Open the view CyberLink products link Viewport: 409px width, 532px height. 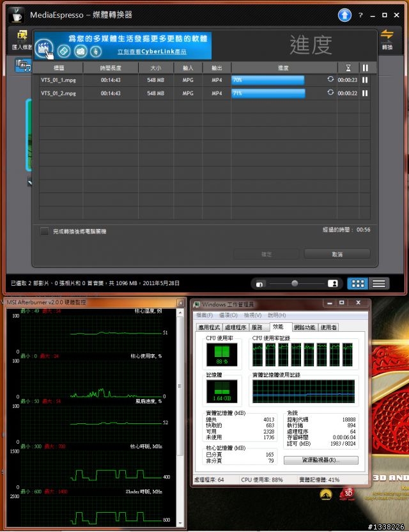pyautogui.click(x=152, y=52)
